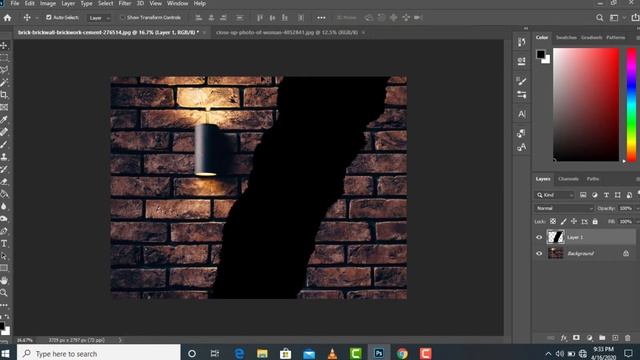Select the Healing Brush tool
640x360 pixels.
4,132
